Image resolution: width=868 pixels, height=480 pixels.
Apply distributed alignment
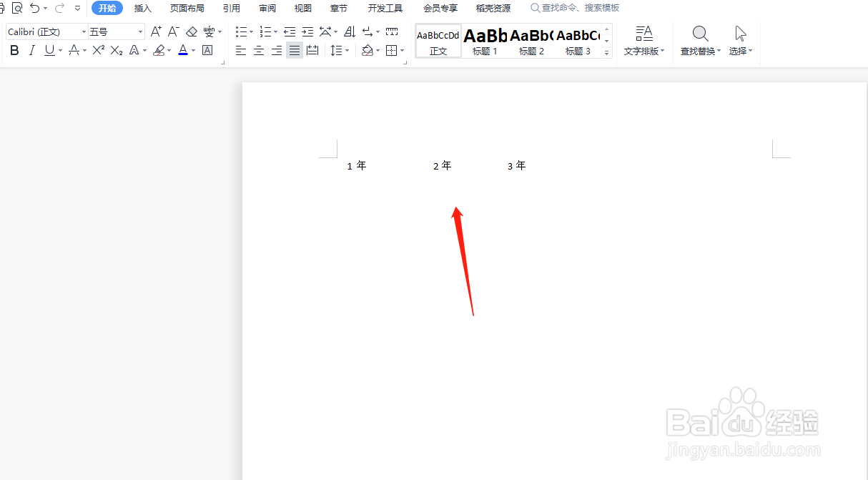pos(312,50)
